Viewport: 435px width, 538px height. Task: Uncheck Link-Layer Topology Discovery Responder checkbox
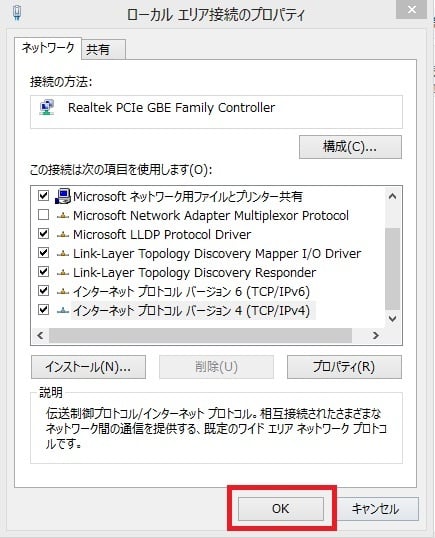[x=43, y=272]
